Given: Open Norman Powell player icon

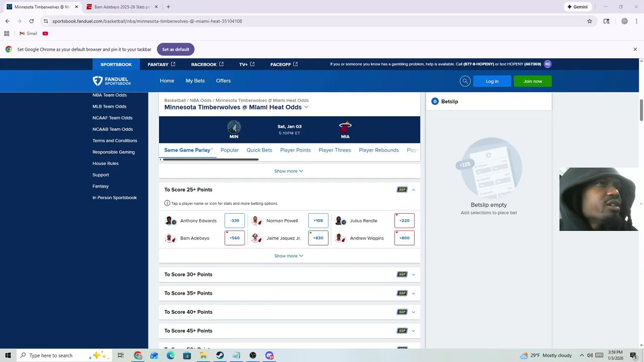Looking at the screenshot, I should 257,221.
